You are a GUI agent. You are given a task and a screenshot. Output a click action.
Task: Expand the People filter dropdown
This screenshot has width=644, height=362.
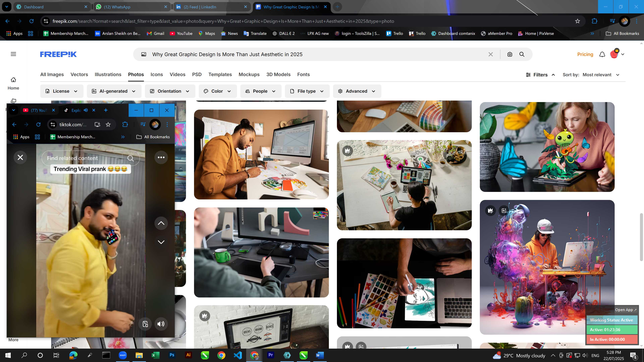[260, 91]
